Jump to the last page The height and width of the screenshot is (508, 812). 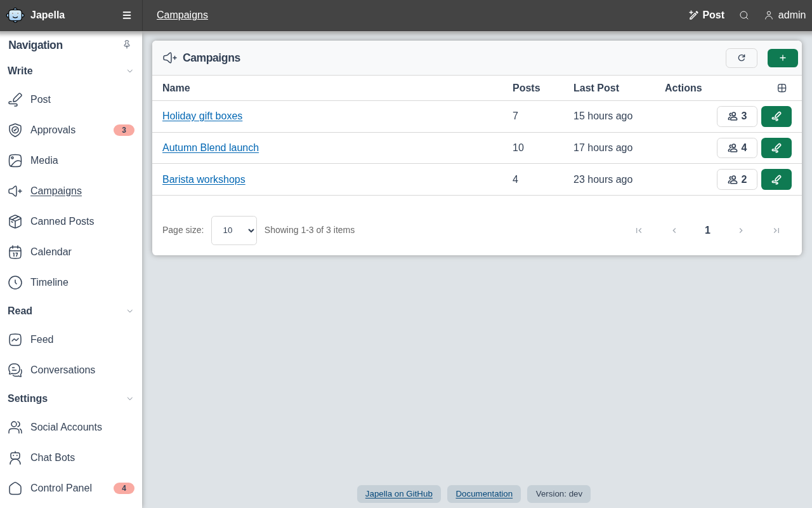pyautogui.click(x=776, y=231)
